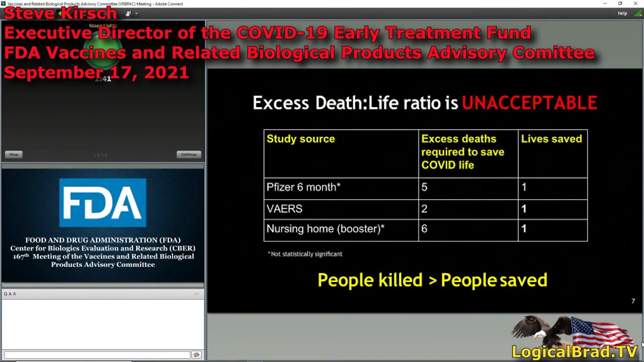Image resolution: width=644 pixels, height=362 pixels.
Task: Click the Q & A pod title
Action: [x=10, y=294]
